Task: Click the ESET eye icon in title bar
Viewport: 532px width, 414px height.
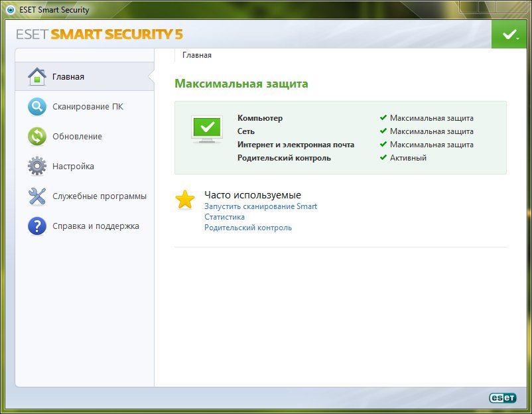Action: [x=11, y=10]
